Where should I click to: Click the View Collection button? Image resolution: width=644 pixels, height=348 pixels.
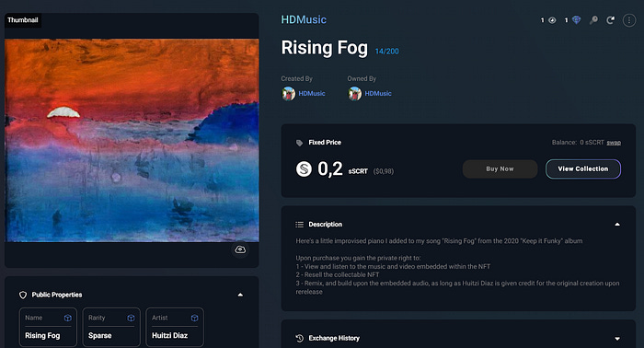tap(582, 168)
